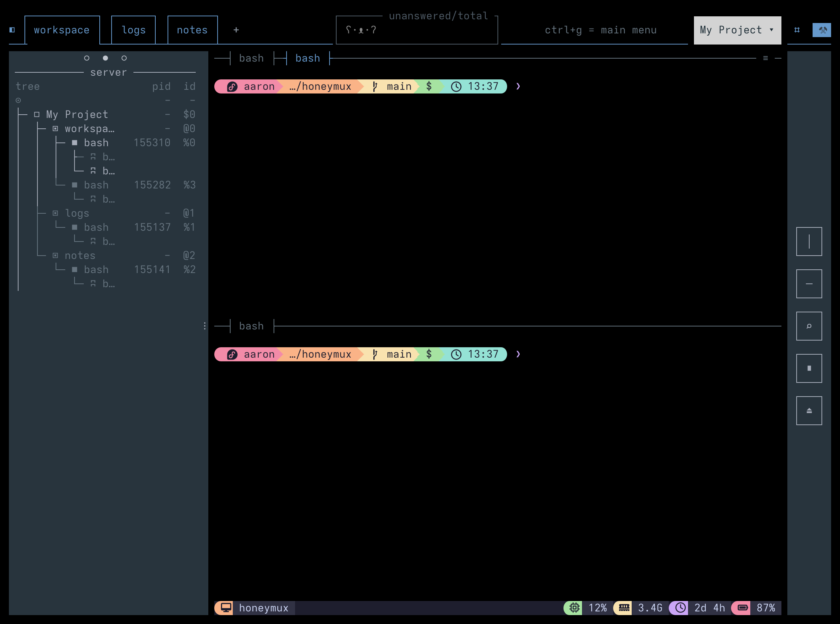This screenshot has width=840, height=624.
Task: Select the third sidebar page dot
Action: (124, 58)
